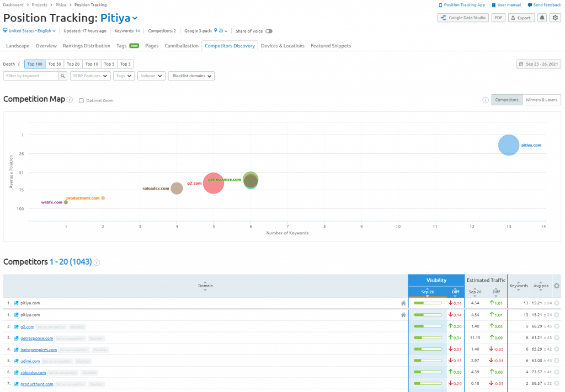565x392 pixels.
Task: Click the Send feedback link
Action: pos(544,5)
